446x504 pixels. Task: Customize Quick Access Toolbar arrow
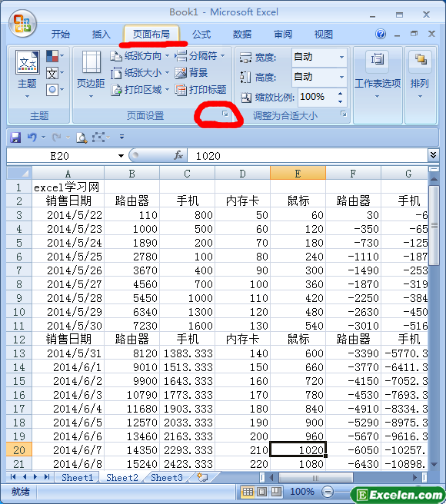(121, 138)
